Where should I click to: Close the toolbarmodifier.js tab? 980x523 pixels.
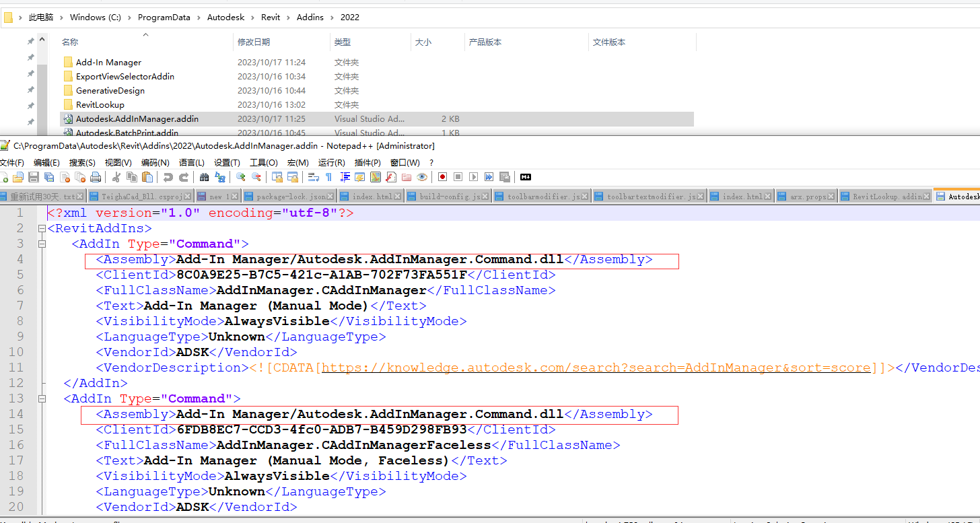coord(586,197)
